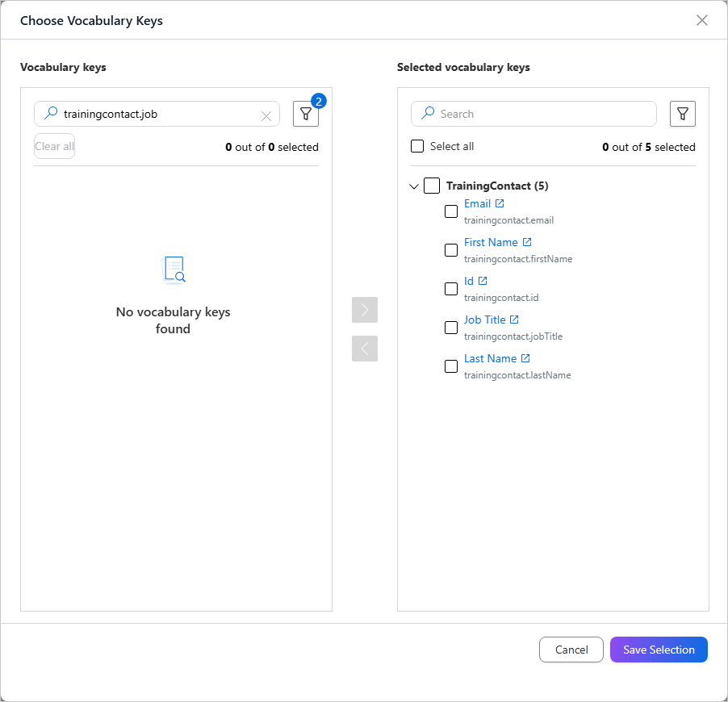Click the First Name key link
The height and width of the screenshot is (702, 728).
click(x=491, y=242)
